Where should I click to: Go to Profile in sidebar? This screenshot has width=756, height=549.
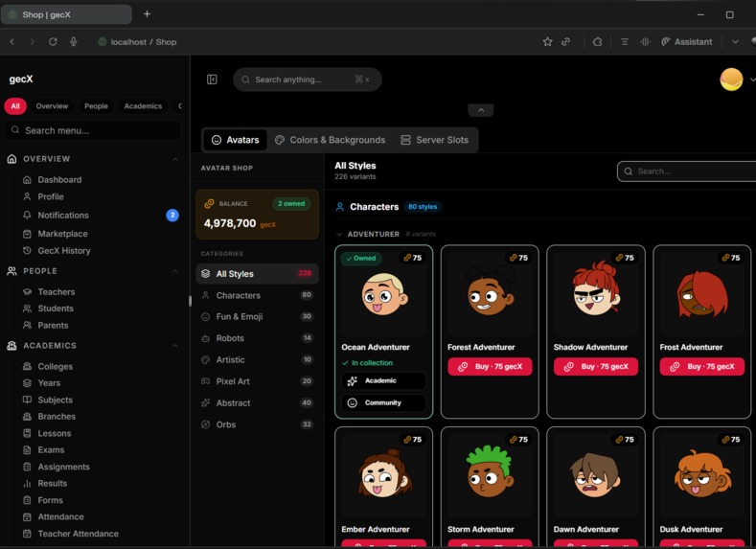(51, 196)
